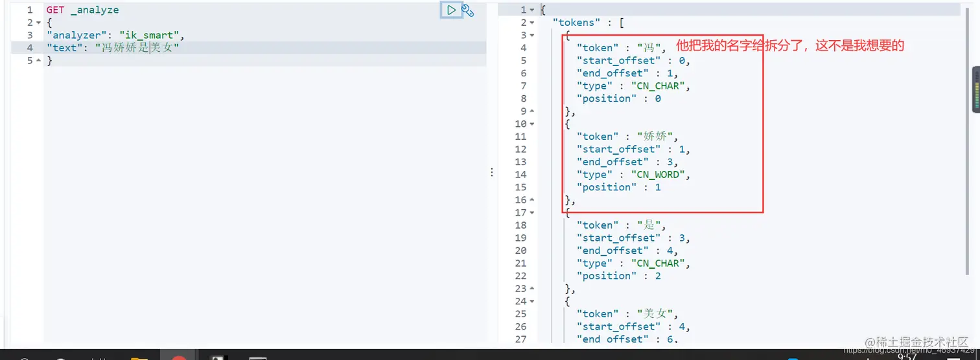This screenshot has width=980, height=360.
Task: Click the vertical dots pane divider handle
Action: coord(492,172)
